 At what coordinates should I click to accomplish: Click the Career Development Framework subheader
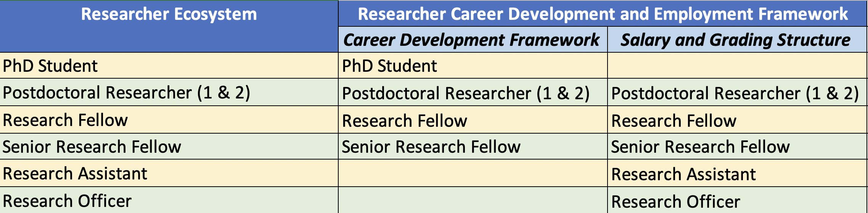tap(473, 40)
